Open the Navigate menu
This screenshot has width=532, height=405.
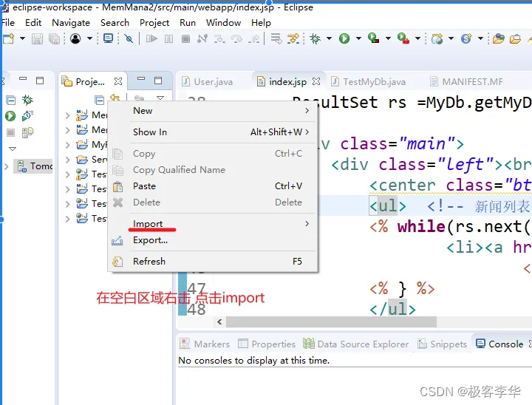[x=71, y=23]
